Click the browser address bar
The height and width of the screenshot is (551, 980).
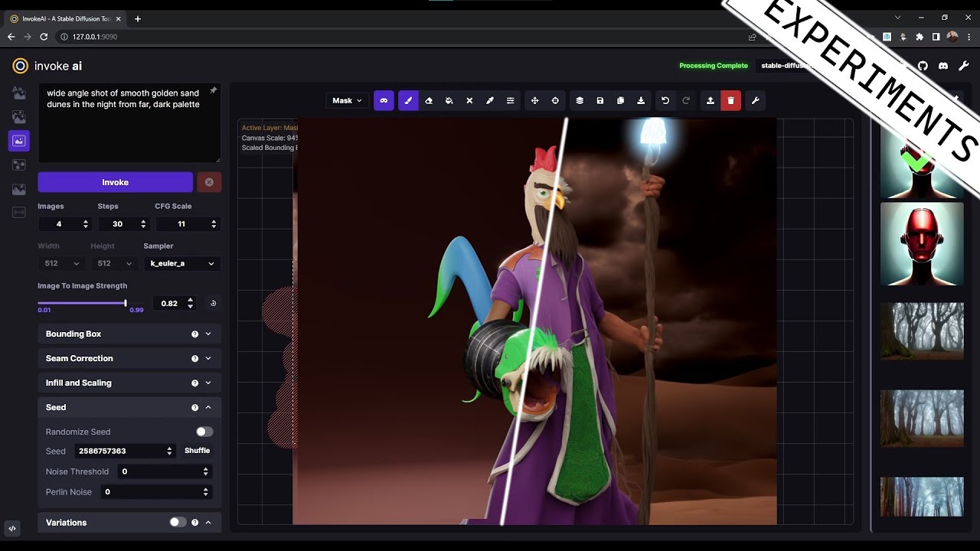[x=398, y=36]
